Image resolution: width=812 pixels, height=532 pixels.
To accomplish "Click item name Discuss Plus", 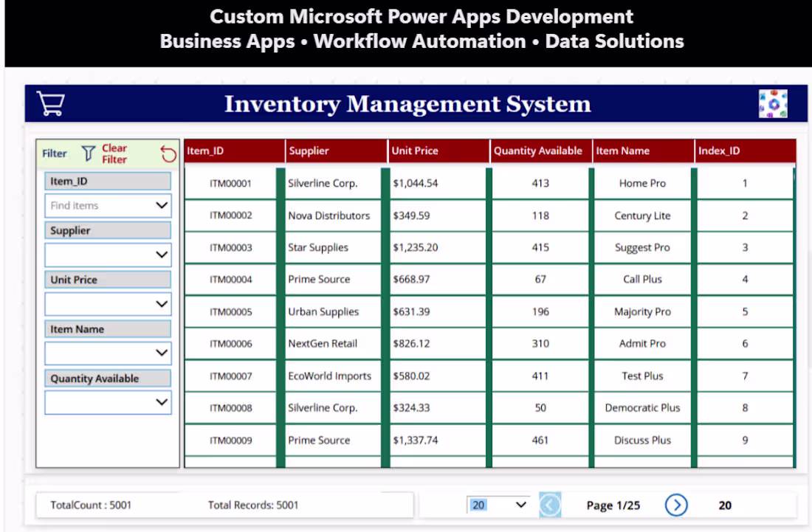I will tap(642, 440).
